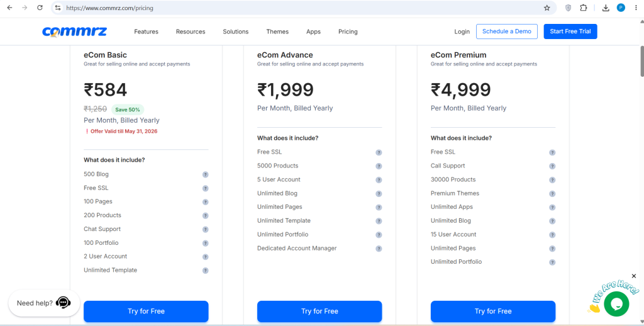Go to the Pricing nav item

[x=348, y=31]
